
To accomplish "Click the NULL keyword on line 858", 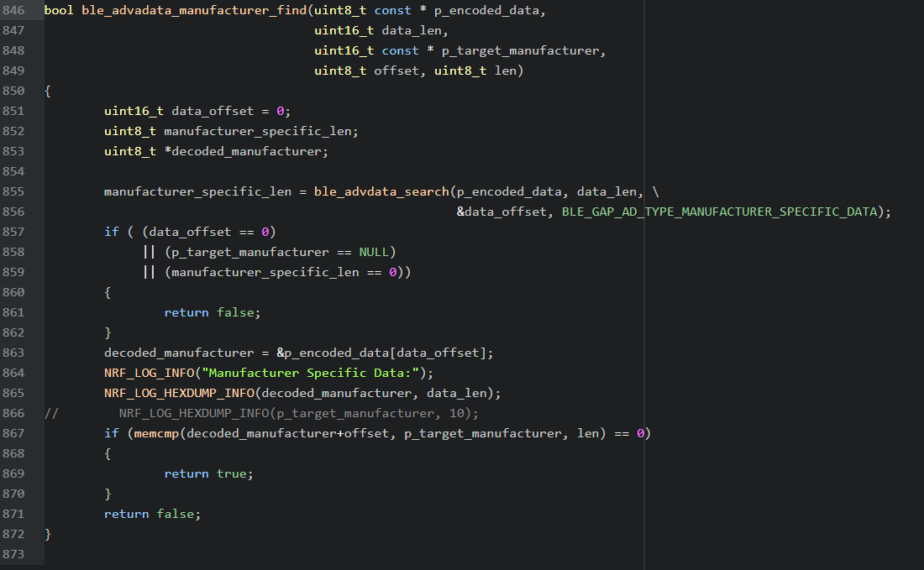I will (374, 252).
